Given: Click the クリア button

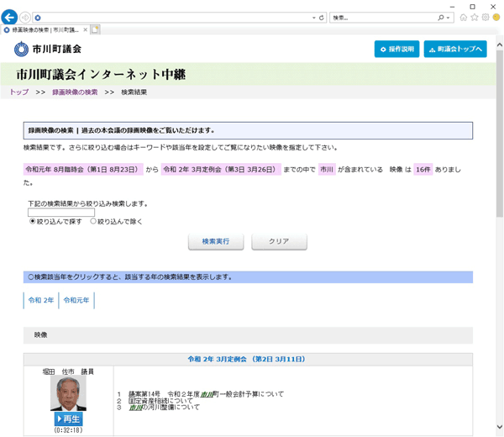Looking at the screenshot, I should pyautogui.click(x=279, y=241).
